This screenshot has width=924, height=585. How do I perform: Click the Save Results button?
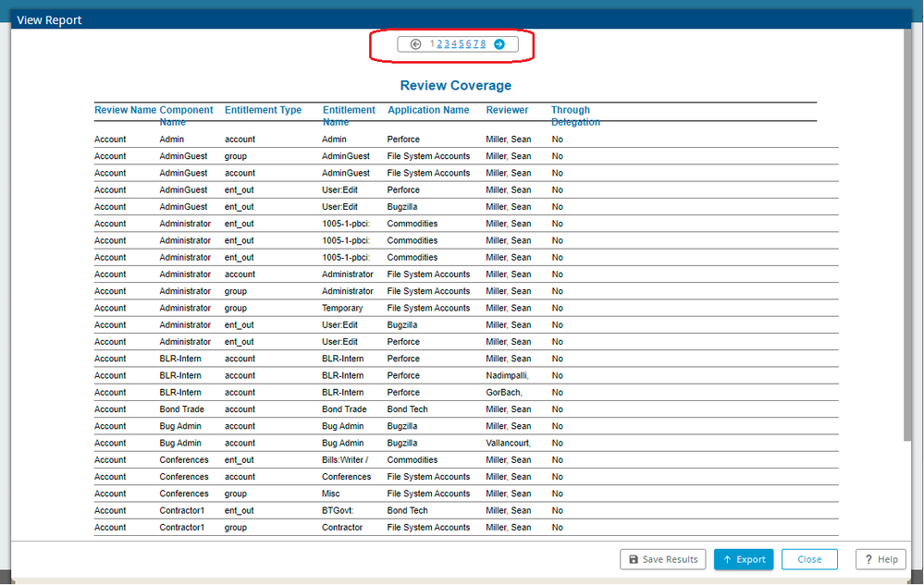pos(662,559)
